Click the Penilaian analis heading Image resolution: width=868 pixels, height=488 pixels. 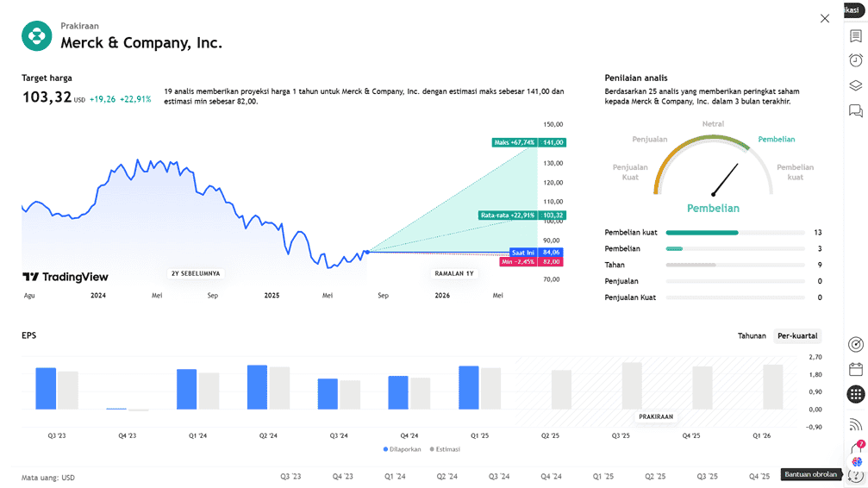pos(636,78)
